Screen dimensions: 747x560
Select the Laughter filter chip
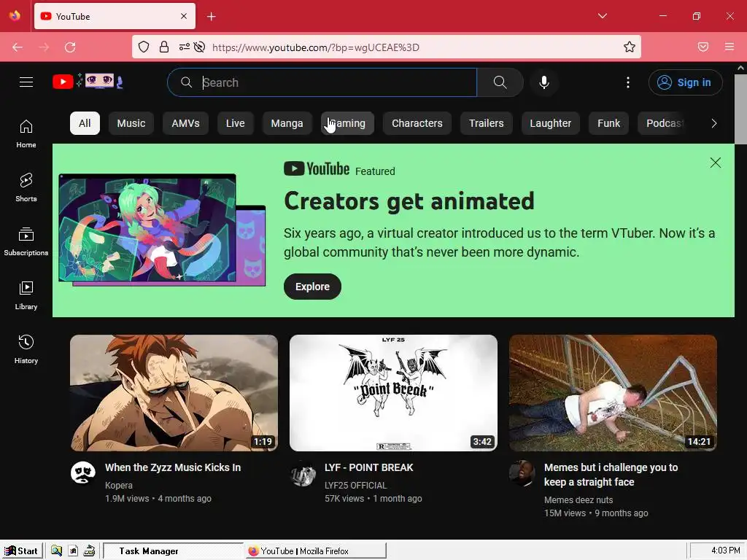(x=551, y=123)
